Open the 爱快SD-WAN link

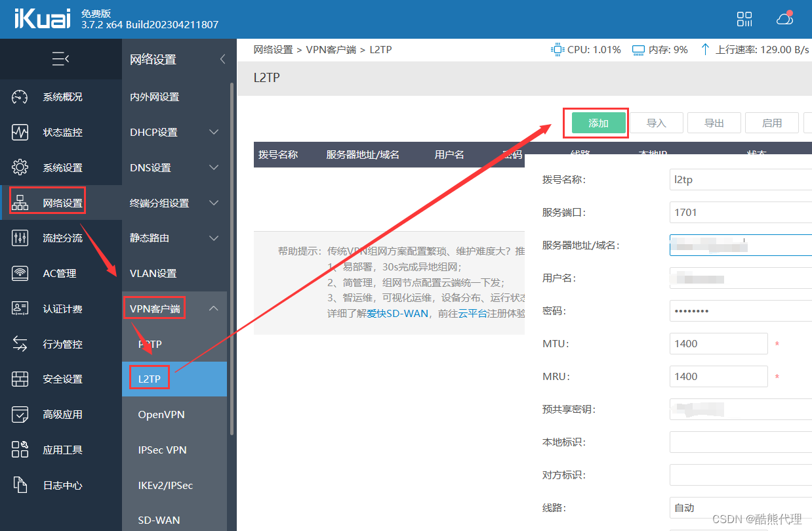(x=398, y=314)
